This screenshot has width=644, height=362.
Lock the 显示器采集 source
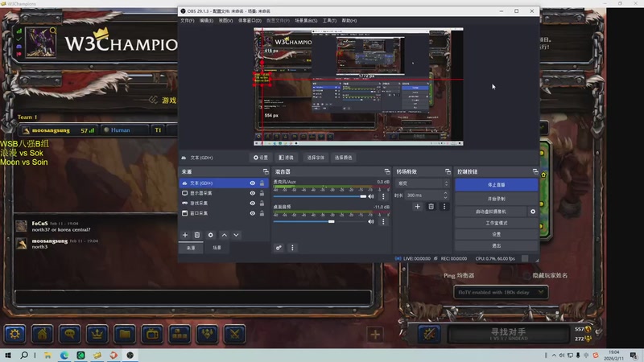click(x=262, y=193)
